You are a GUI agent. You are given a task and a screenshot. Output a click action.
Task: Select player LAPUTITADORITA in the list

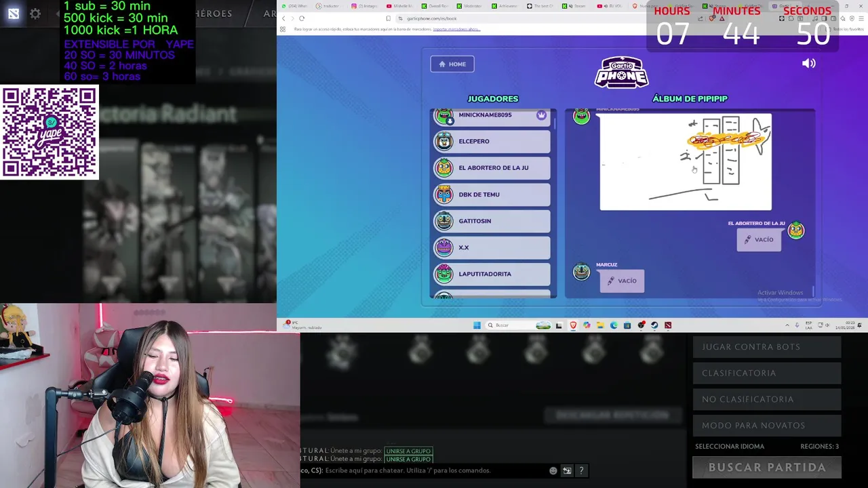pyautogui.click(x=492, y=274)
